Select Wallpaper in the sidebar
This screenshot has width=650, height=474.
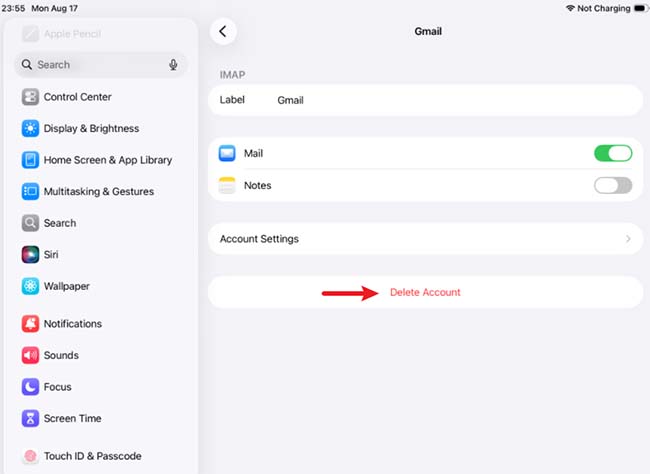[x=66, y=286]
